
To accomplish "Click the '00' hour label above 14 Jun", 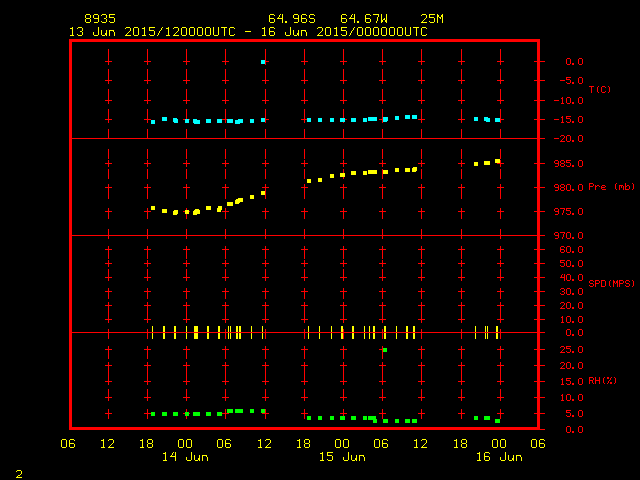I will coord(185,444).
